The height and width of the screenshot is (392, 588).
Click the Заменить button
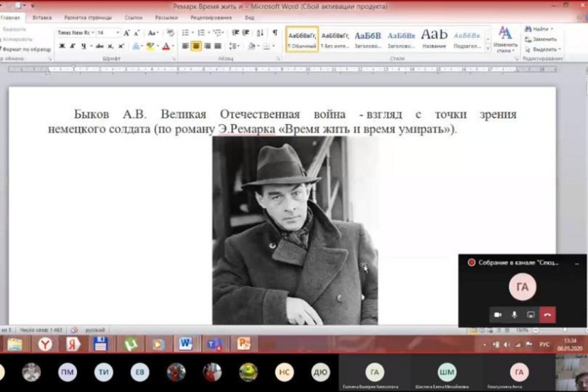click(541, 39)
